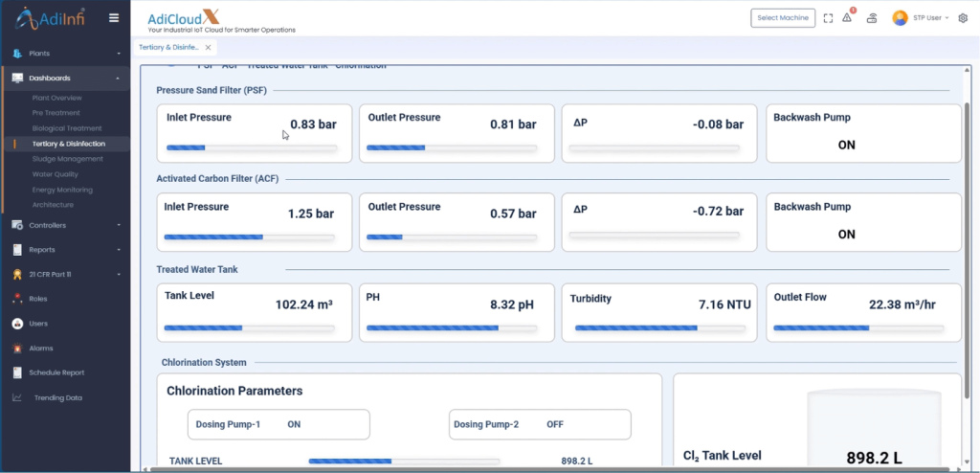Click the STP User avatar icon

tap(900, 18)
